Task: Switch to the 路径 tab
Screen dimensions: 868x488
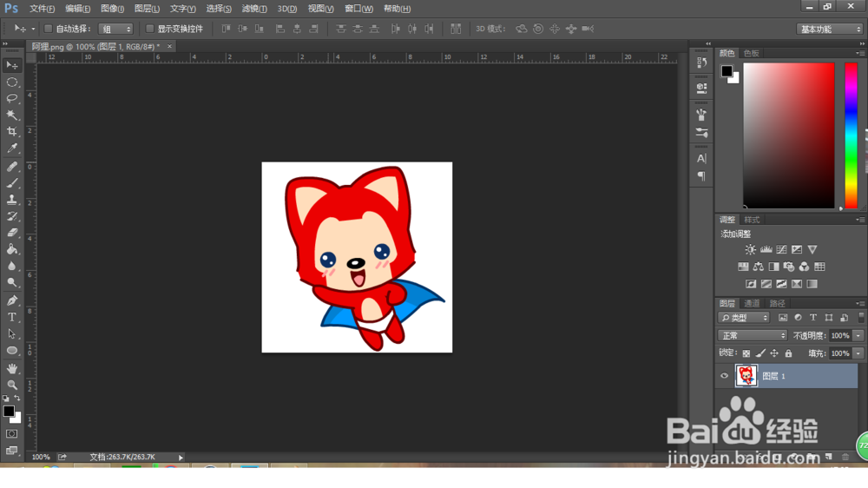Action: pos(777,304)
